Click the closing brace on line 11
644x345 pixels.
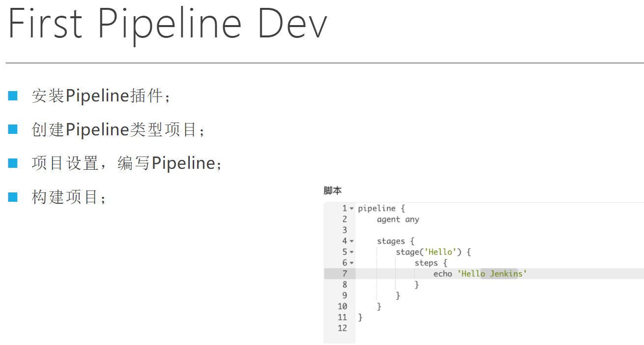(x=360, y=317)
